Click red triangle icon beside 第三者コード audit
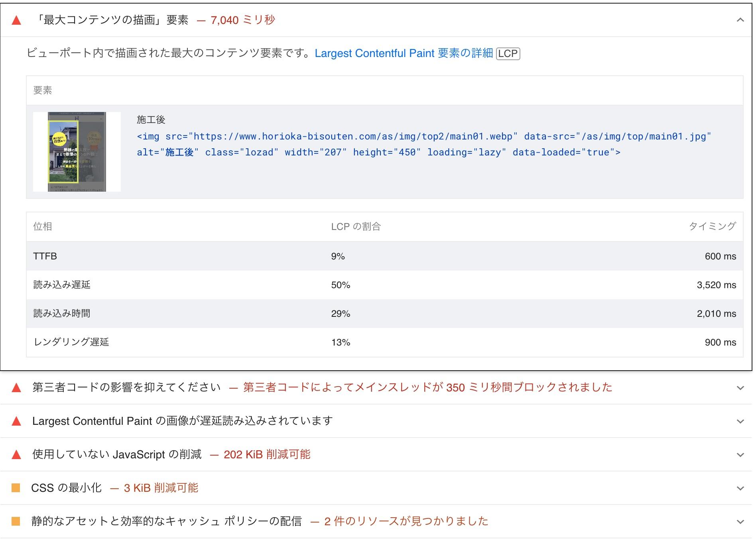This screenshot has height=540, width=756. pos(16,387)
